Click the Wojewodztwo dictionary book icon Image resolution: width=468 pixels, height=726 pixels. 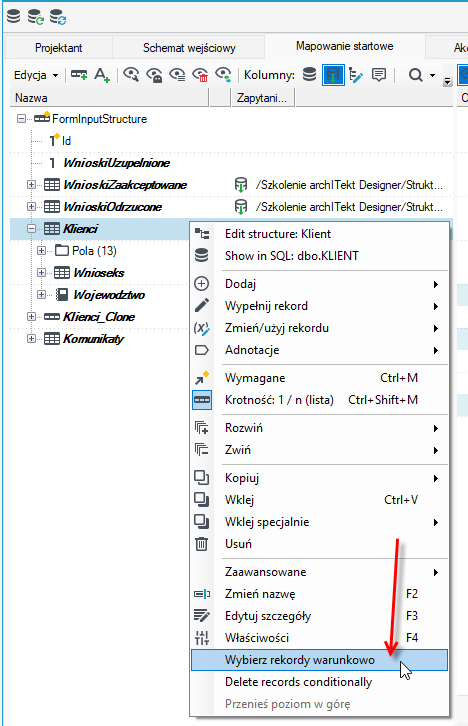[x=62, y=294]
